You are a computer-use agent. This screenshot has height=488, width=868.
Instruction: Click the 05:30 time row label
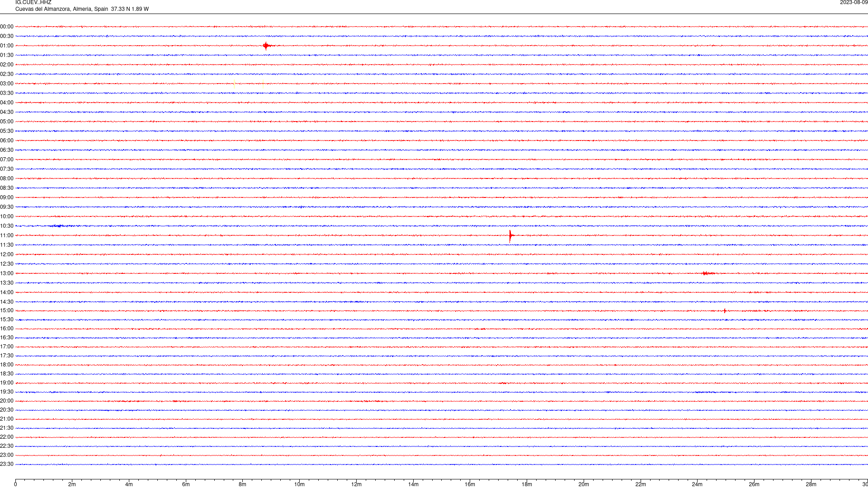[x=7, y=131]
